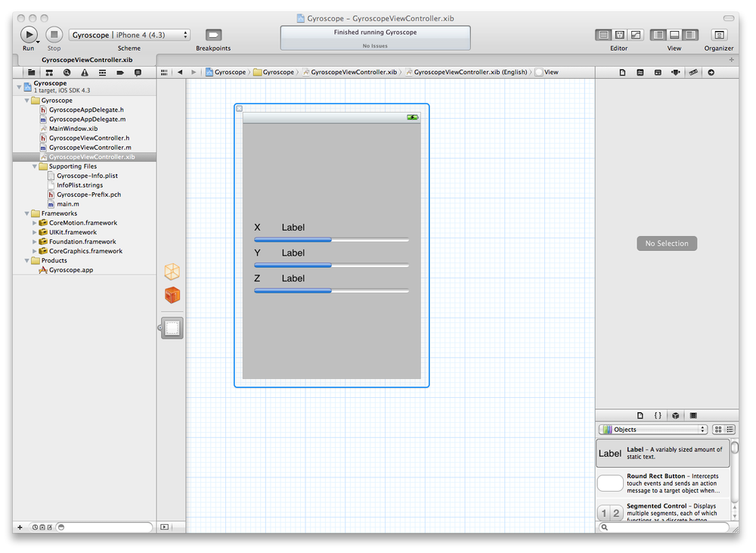Open the Objects library dropdown
This screenshot has width=756, height=553.
(653, 430)
